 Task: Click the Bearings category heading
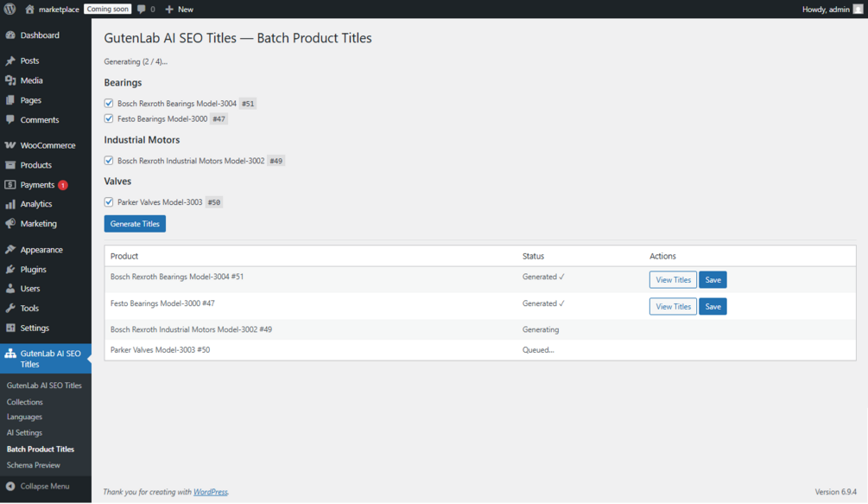click(123, 82)
